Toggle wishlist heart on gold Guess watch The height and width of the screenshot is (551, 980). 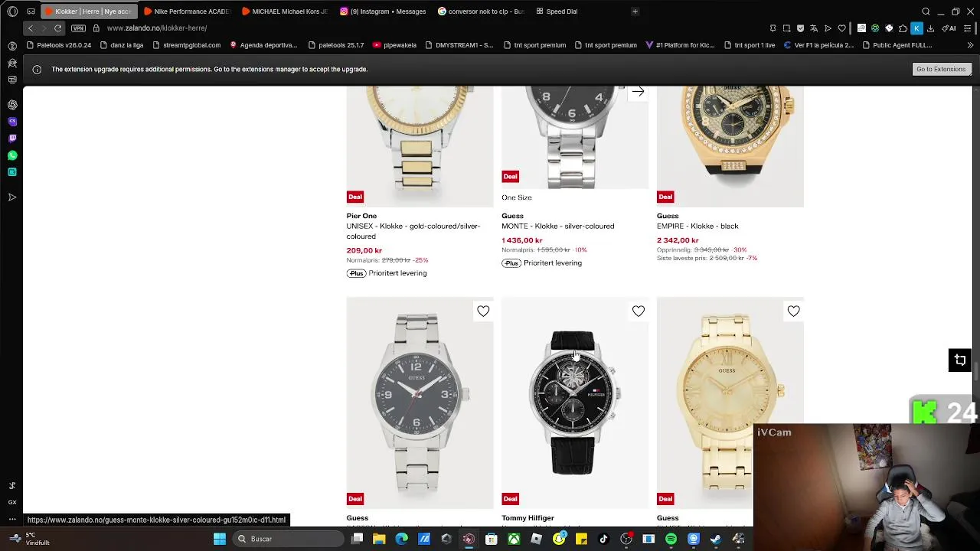click(793, 311)
